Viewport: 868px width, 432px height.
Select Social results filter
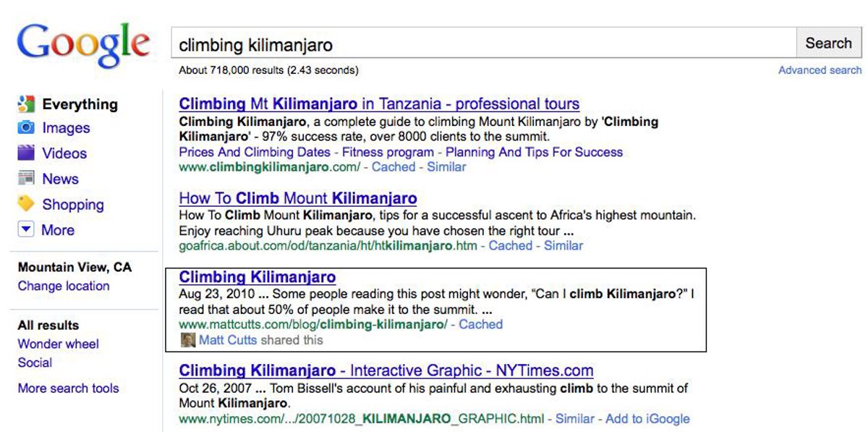(x=35, y=363)
